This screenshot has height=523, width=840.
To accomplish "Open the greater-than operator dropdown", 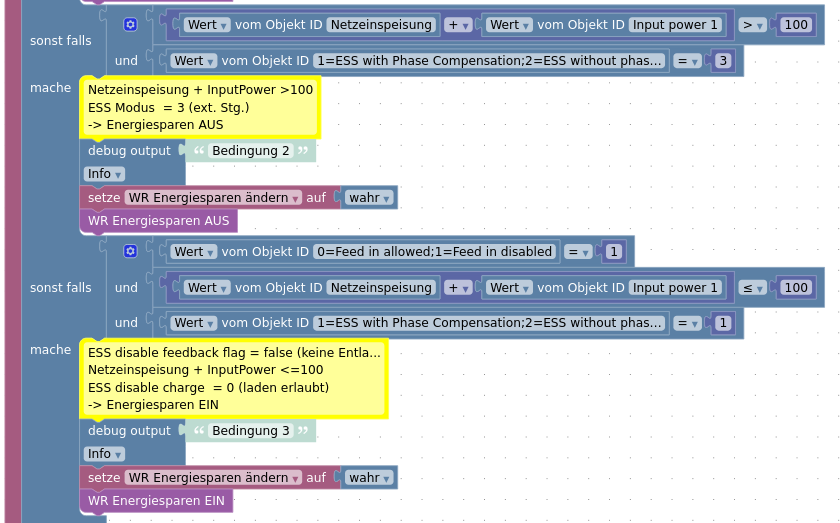I will [x=753, y=24].
